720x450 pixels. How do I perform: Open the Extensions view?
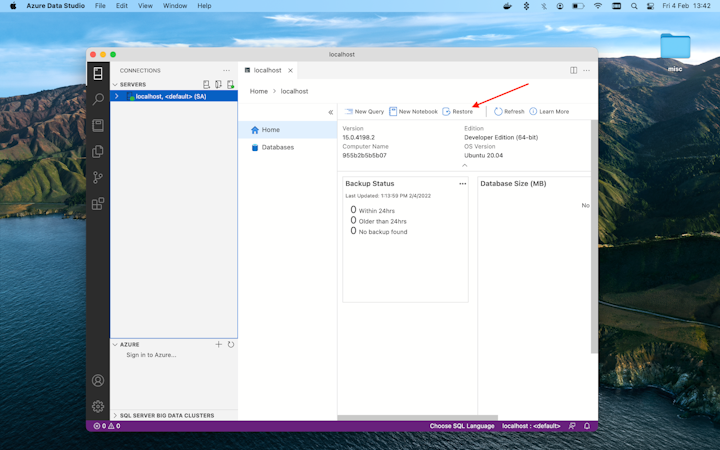point(98,203)
